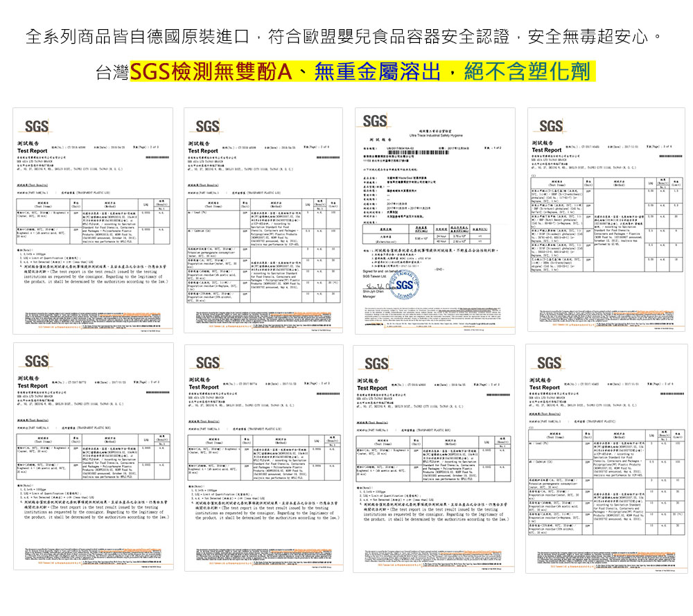
Task: Click the headline about German import and EU certification
Action: tap(344, 36)
